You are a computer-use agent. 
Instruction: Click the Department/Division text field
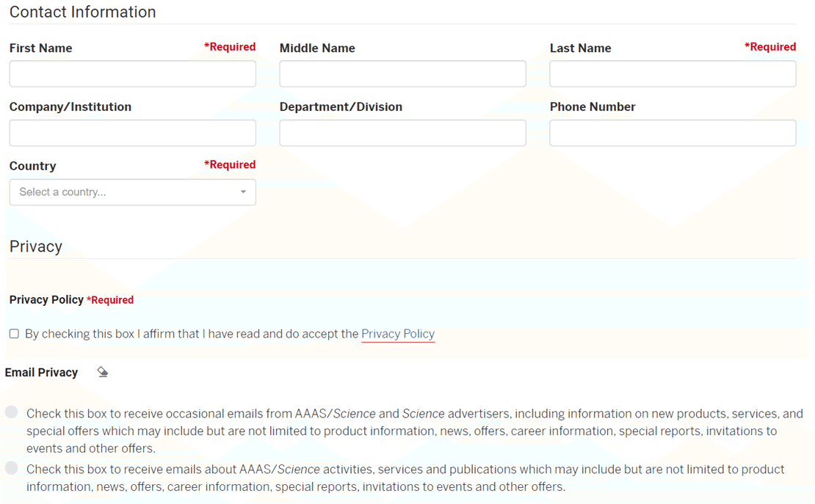pos(402,134)
